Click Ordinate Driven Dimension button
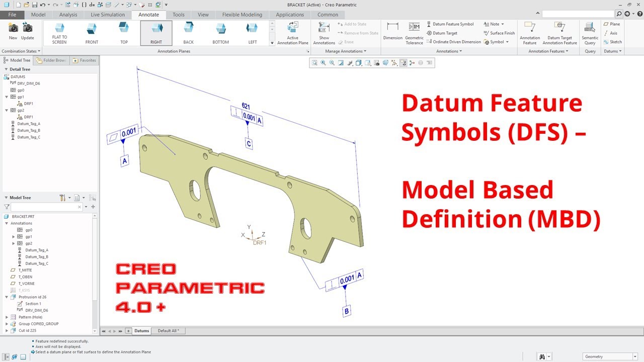Screen dimensions: 644x362 [x=454, y=42]
